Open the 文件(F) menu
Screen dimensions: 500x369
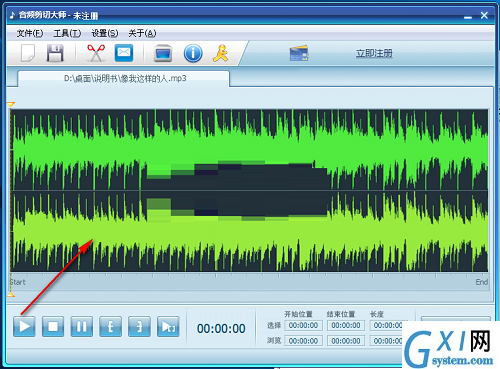pos(30,33)
